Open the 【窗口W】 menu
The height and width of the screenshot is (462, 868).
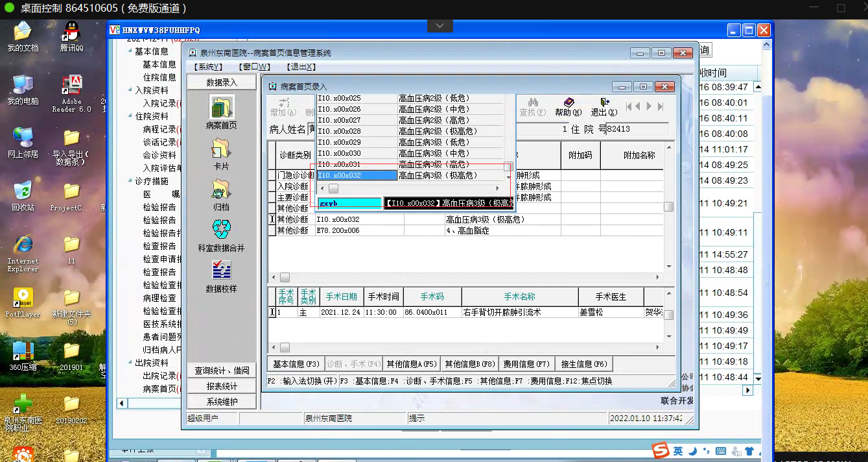pos(253,67)
